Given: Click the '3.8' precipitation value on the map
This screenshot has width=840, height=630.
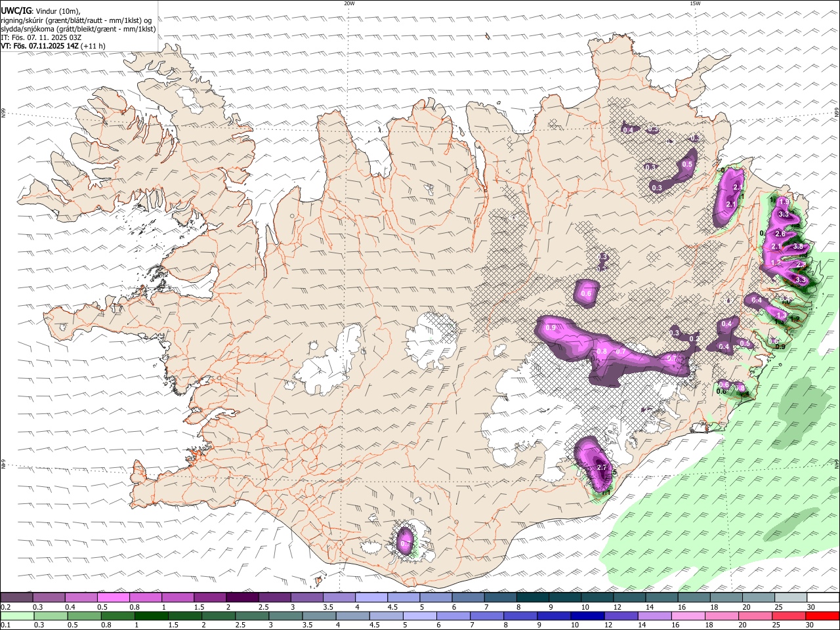Looking at the screenshot, I should 798,247.
